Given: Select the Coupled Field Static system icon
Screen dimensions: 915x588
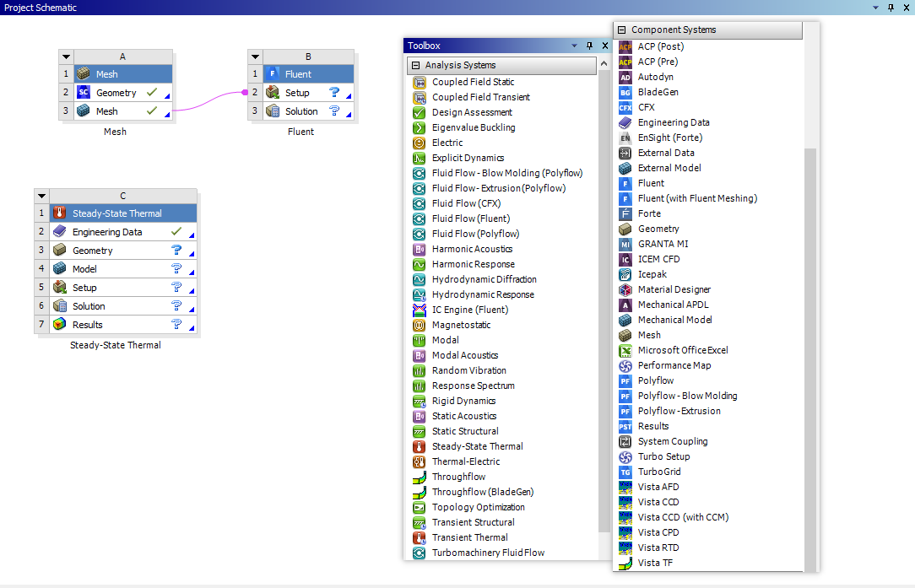Looking at the screenshot, I should [x=419, y=82].
